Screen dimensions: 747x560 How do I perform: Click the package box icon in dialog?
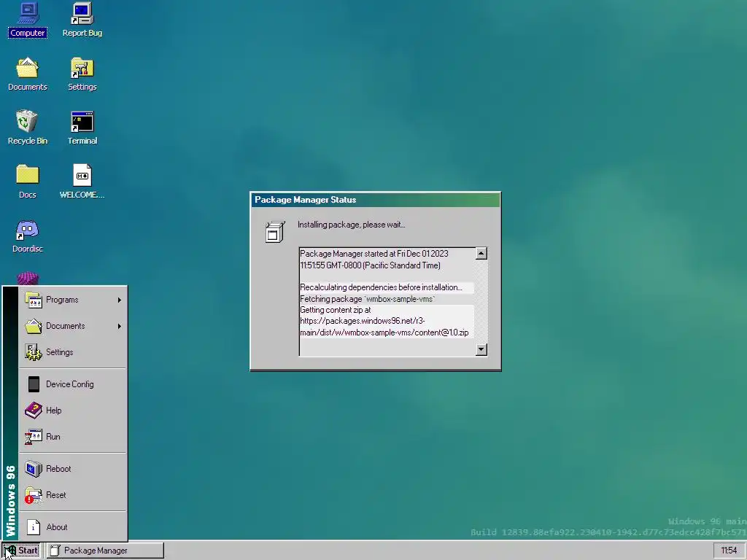(x=275, y=232)
